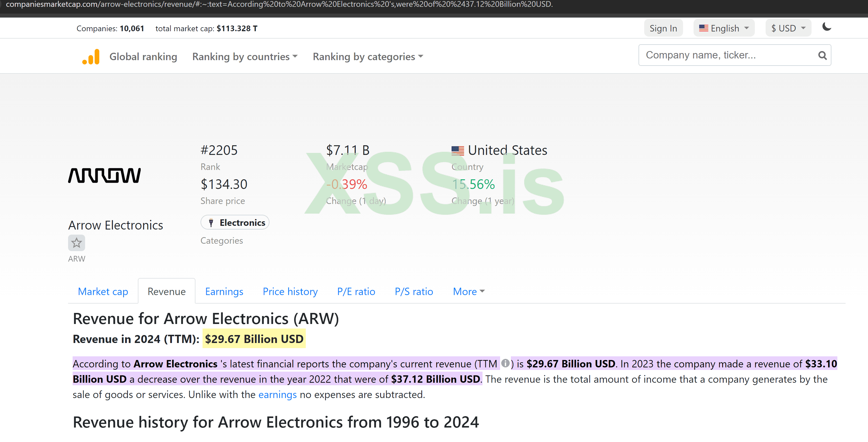Switch to the Market cap tab
Image resolution: width=868 pixels, height=442 pixels.
click(103, 291)
